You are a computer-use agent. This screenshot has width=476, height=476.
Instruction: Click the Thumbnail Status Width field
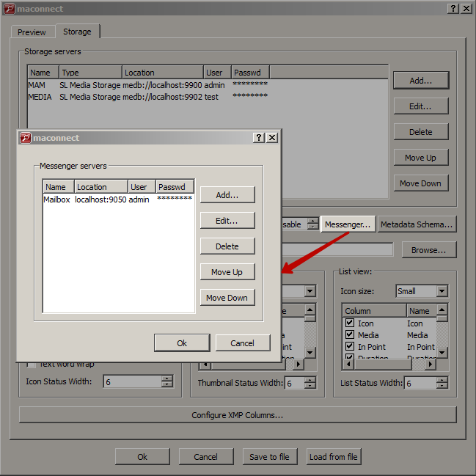click(294, 383)
